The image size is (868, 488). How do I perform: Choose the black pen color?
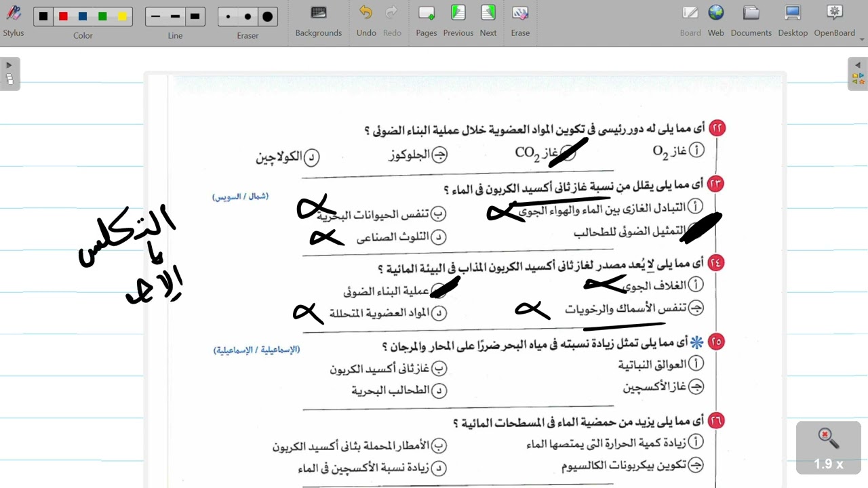point(43,16)
